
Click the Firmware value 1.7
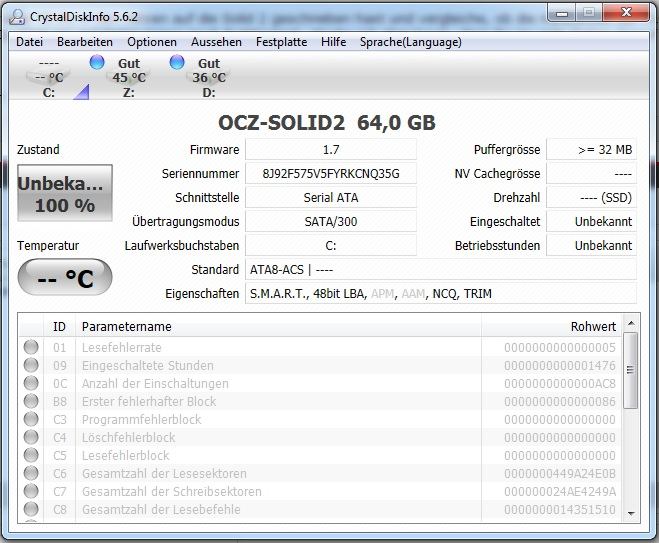[331, 150]
